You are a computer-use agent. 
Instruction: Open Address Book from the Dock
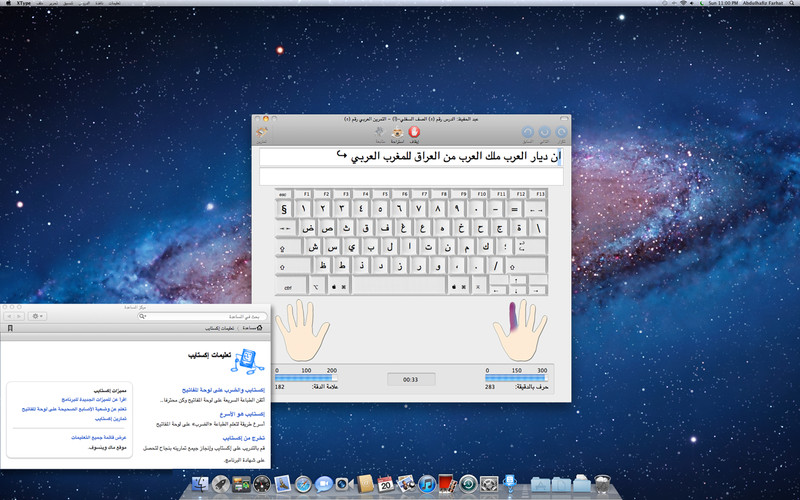tap(365, 484)
